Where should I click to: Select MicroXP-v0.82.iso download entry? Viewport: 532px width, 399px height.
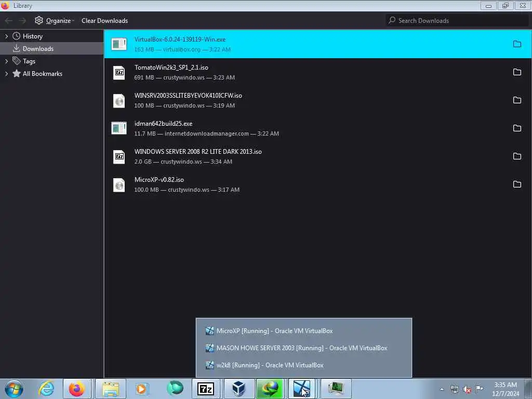tap(317, 184)
